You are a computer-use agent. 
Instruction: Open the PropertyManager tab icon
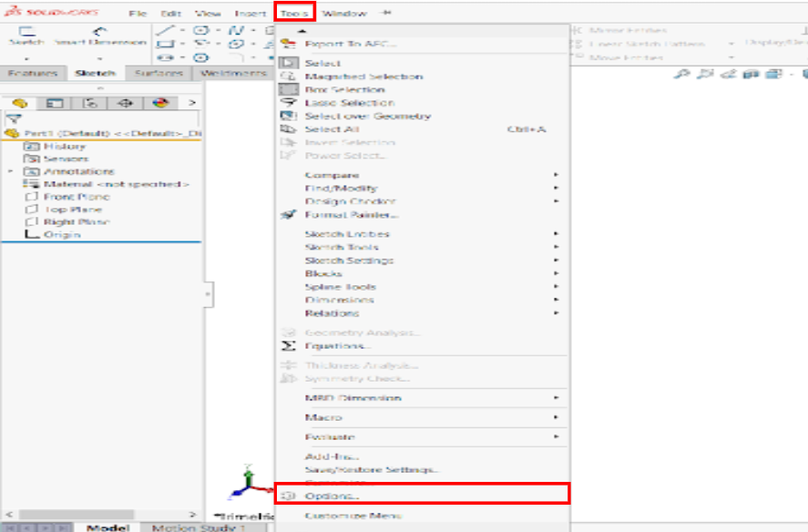click(x=55, y=103)
